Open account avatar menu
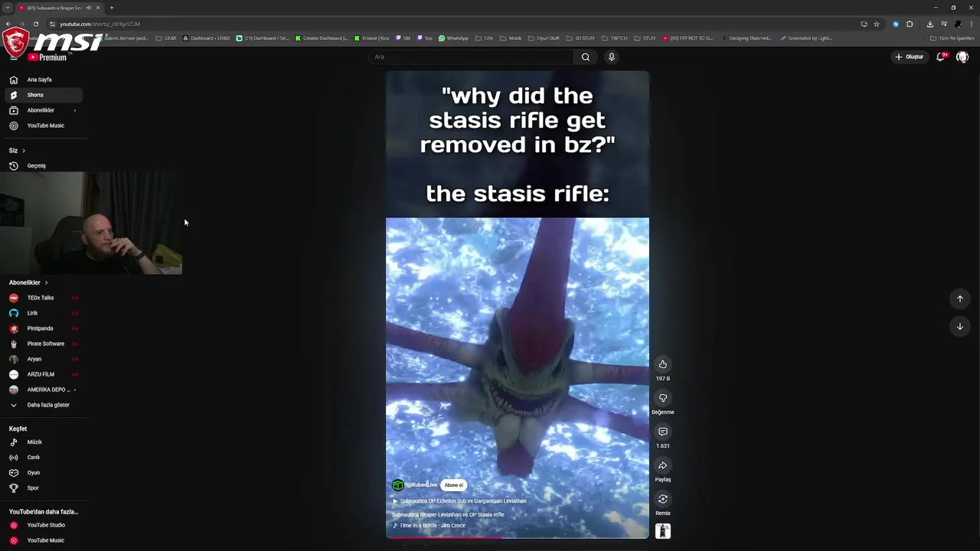This screenshot has height=551, width=980. click(962, 57)
